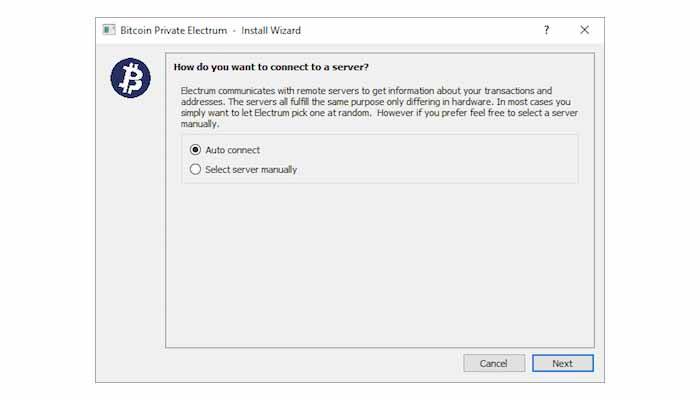Select the Auto connect radio button

coord(195,150)
